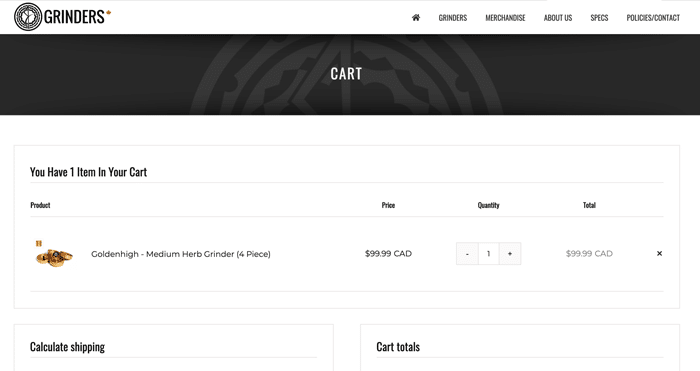The width and height of the screenshot is (700, 371).
Task: Open the Specs menu item
Action: point(599,18)
